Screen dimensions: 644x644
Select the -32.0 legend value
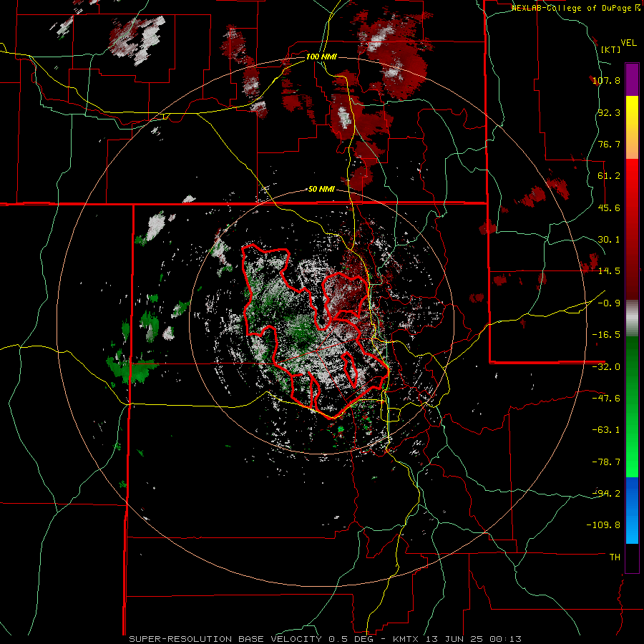[606, 367]
